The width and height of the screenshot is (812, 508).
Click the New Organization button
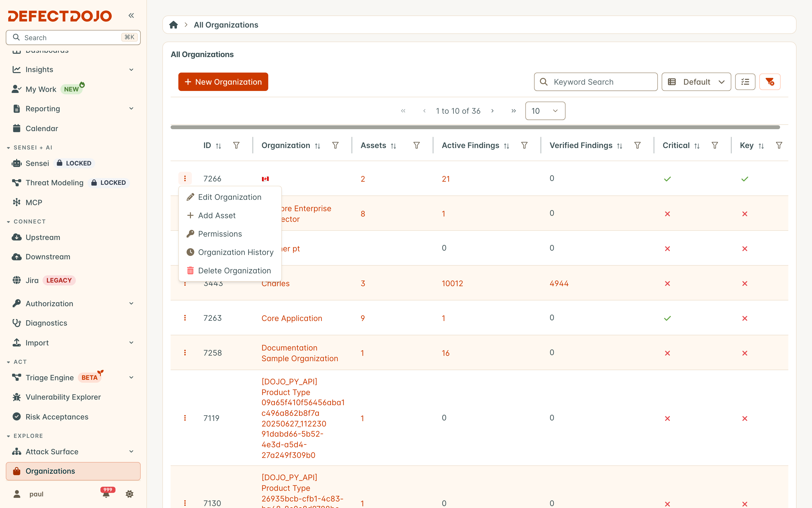(x=223, y=82)
